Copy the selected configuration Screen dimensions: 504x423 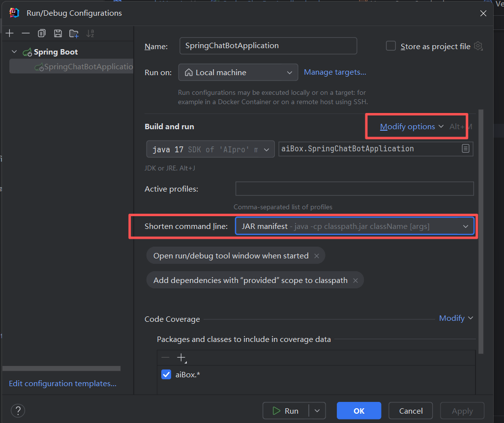[42, 33]
